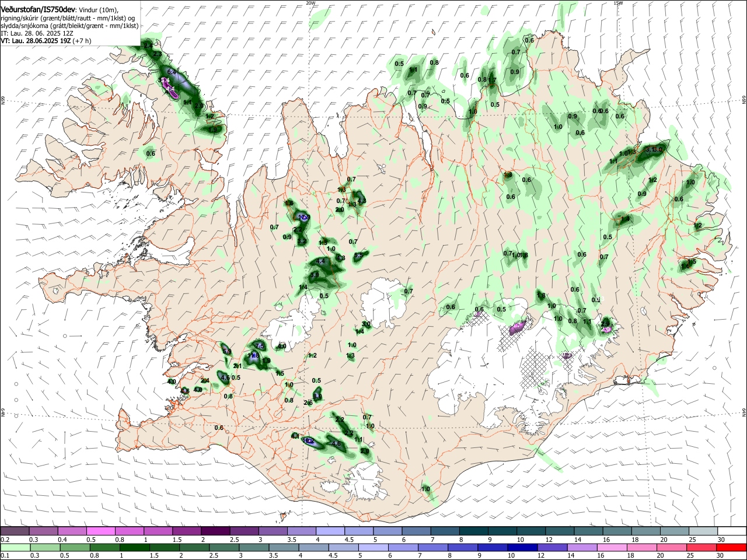Viewport: 747px width, 560px height.
Task: Select the 0.5 pink swatch in snow legend
Action: click(100, 531)
